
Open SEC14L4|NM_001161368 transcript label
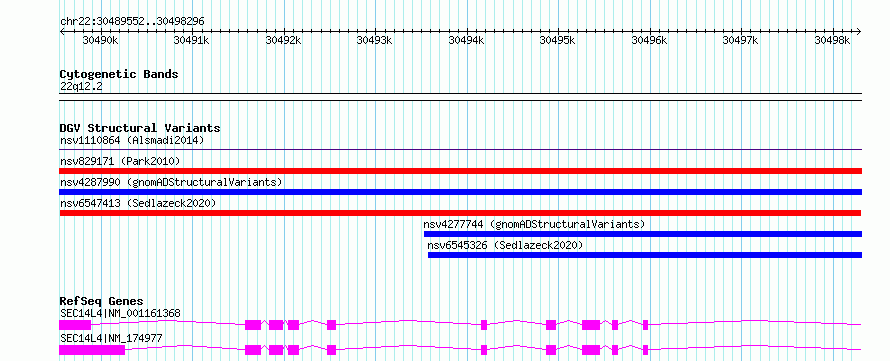pyautogui.click(x=120, y=313)
